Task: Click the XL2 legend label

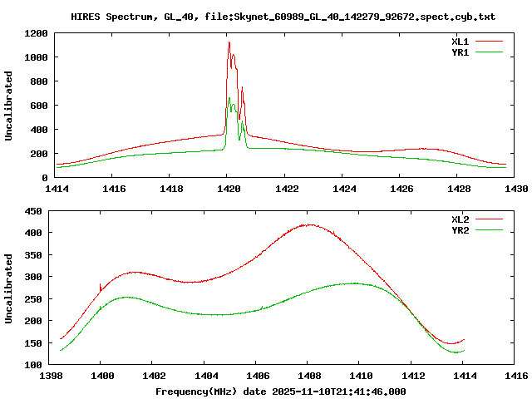Action: pyautogui.click(x=461, y=219)
